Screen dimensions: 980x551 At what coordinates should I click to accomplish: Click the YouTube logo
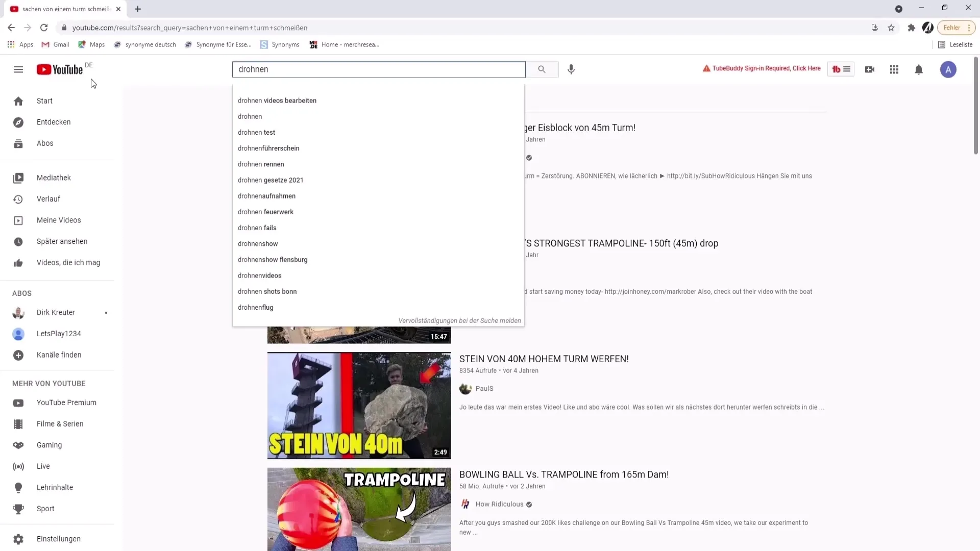click(x=60, y=69)
